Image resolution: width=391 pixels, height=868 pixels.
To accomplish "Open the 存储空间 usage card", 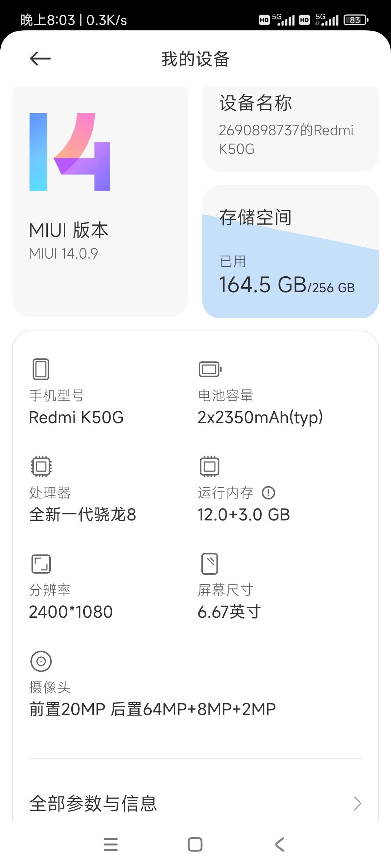I will click(x=290, y=252).
